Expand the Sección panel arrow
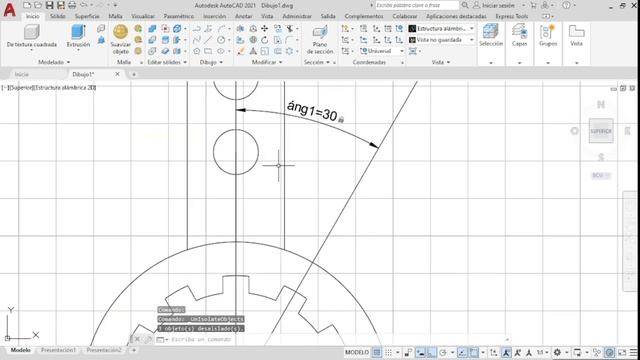640x360 pixels. [x=328, y=62]
